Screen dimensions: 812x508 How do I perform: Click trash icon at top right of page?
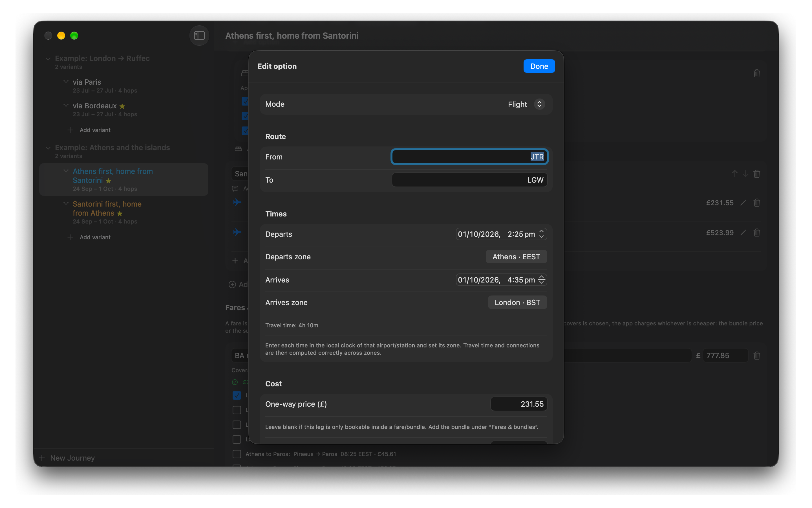[x=756, y=73]
